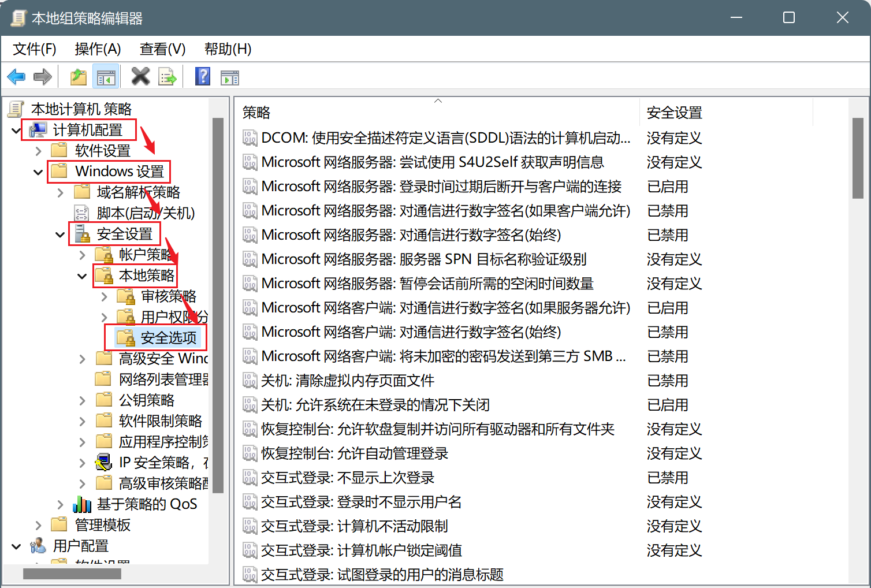The width and height of the screenshot is (871, 588).
Task: Expand the 域名解析策略 node
Action: [60, 193]
